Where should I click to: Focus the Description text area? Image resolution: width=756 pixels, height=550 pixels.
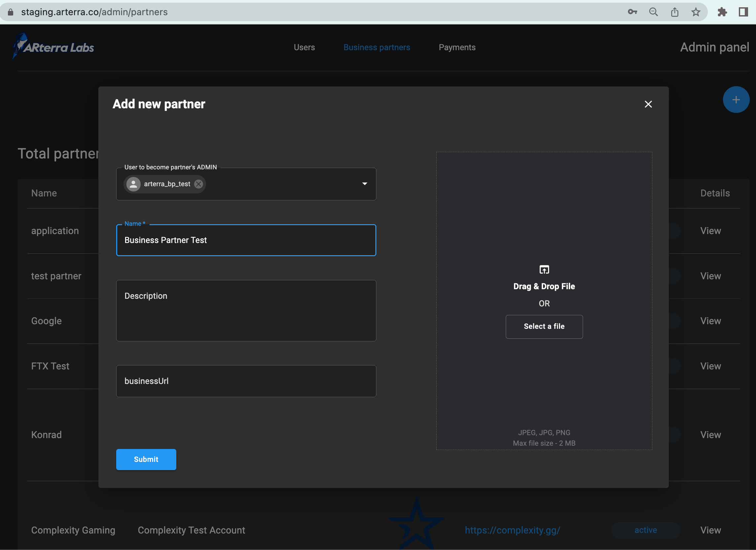[x=246, y=310]
